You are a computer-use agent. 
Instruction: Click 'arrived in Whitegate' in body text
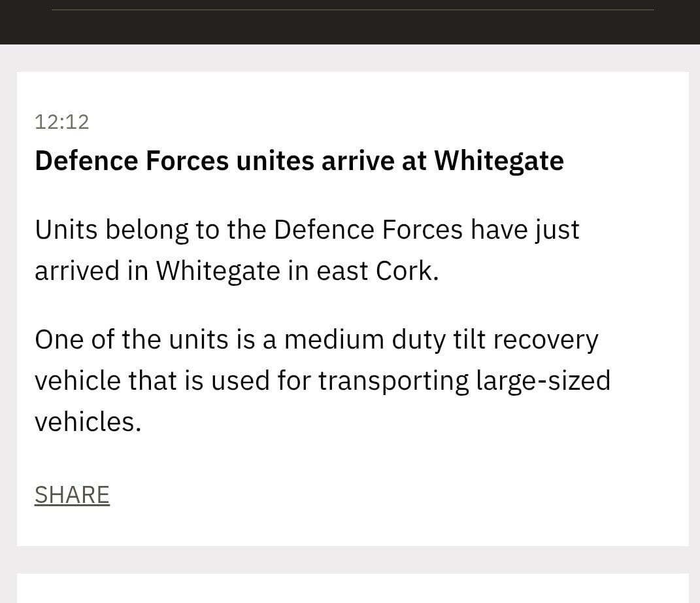(x=157, y=271)
